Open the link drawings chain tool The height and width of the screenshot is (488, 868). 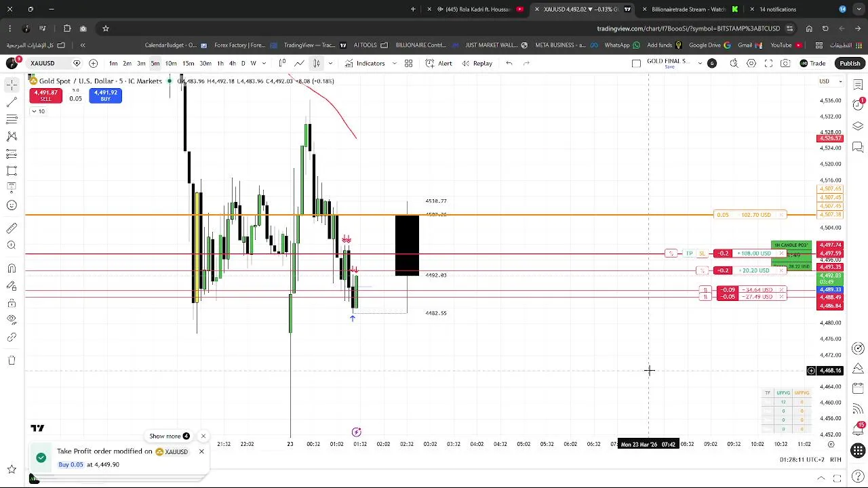pyautogui.click(x=12, y=337)
